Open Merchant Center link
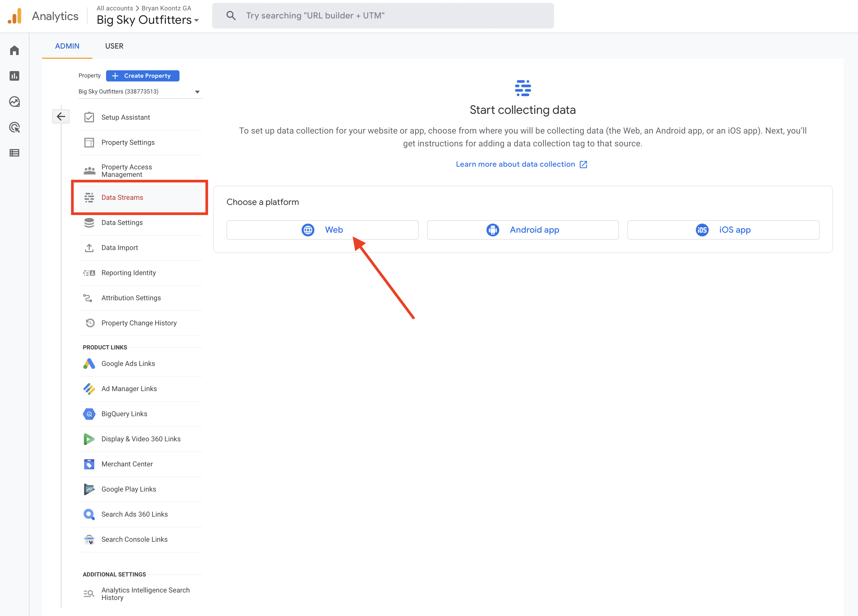Image resolution: width=858 pixels, height=616 pixels. (x=141, y=464)
